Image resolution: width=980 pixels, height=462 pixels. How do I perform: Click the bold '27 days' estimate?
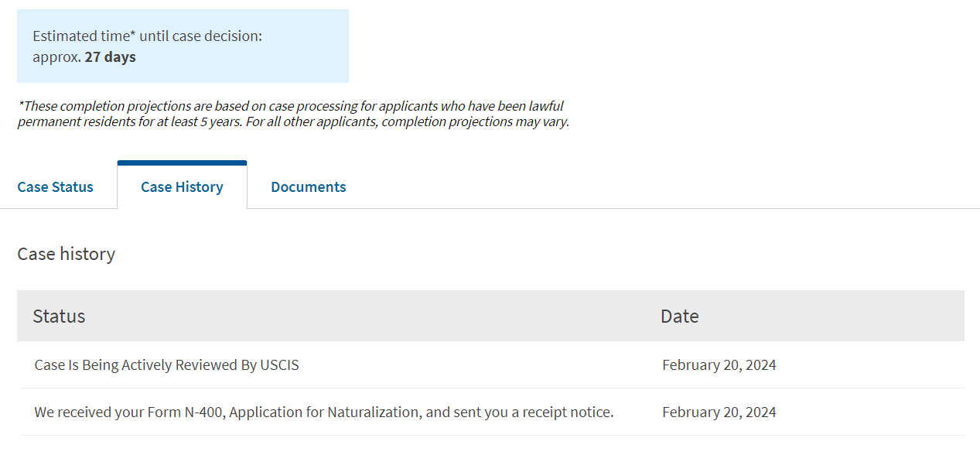111,57
